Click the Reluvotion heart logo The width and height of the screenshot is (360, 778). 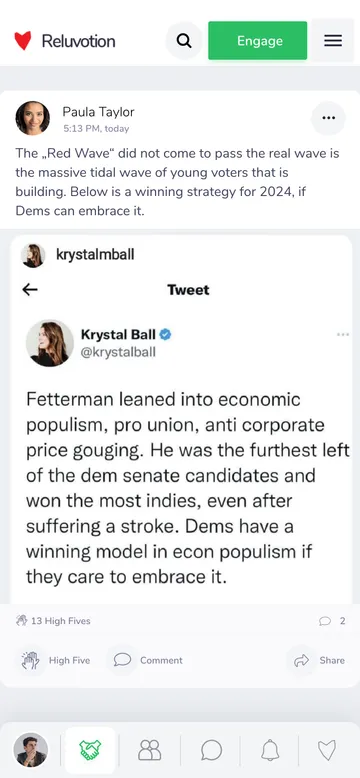(23, 41)
